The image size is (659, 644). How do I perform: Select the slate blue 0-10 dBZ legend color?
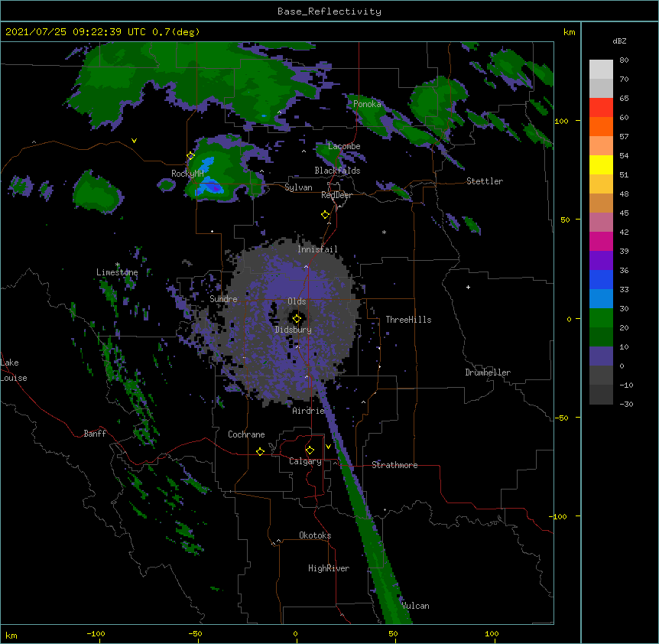coord(601,356)
